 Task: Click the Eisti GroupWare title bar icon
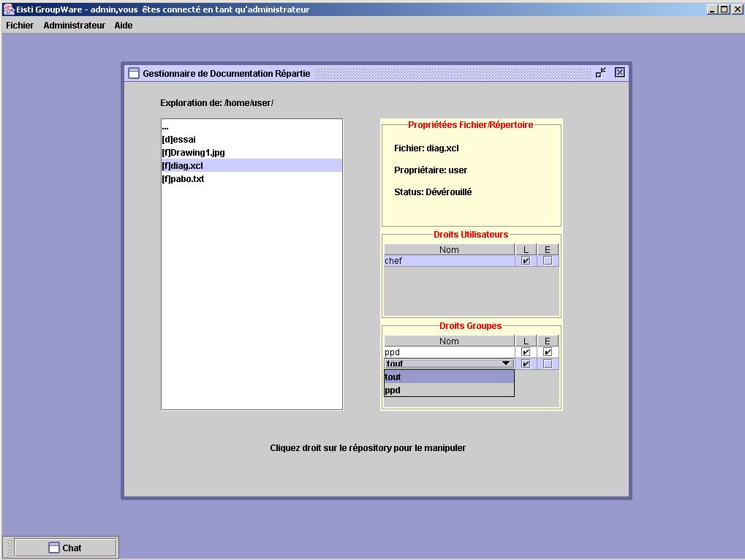10,10
